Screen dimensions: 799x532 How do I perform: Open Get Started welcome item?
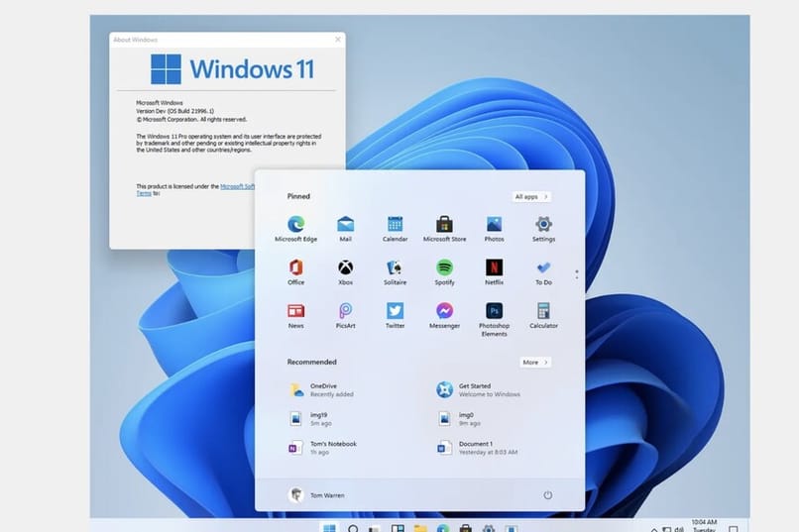479,390
